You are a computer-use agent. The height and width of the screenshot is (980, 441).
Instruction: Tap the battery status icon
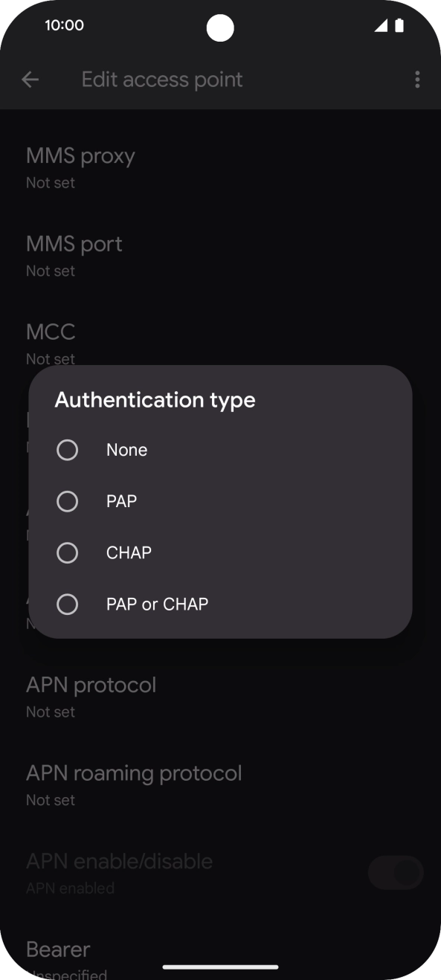[x=399, y=25]
